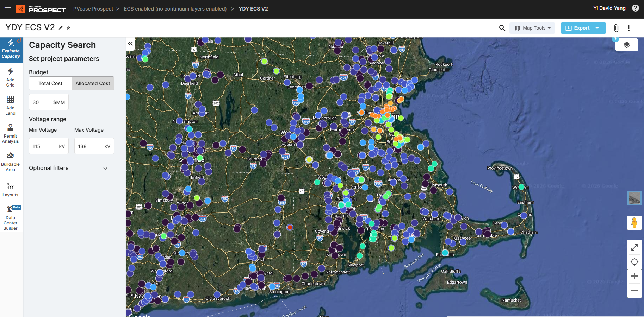Toggle fullscreen map view
This screenshot has width=644, height=317.
coord(634,247)
